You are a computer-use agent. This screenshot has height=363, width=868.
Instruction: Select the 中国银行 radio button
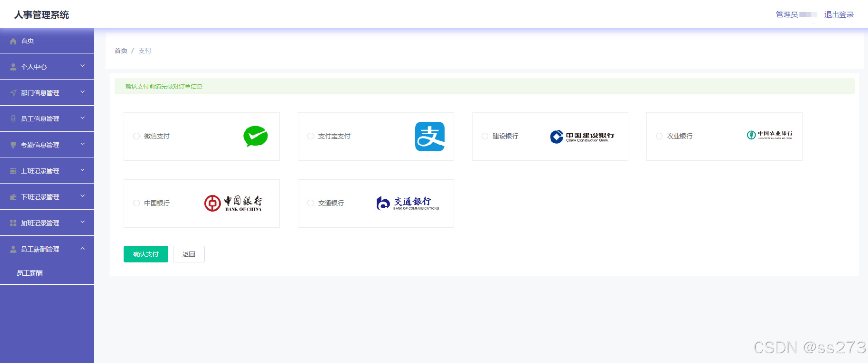[136, 203]
